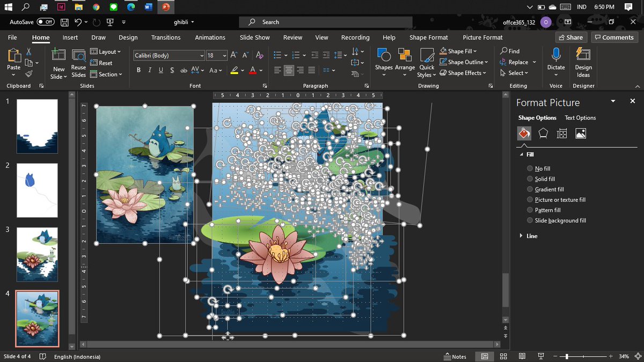Click the text highlight color swatch

click(x=234, y=70)
